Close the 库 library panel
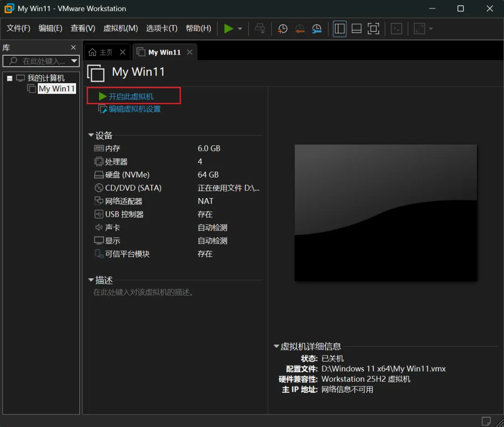504x427 pixels. click(x=73, y=48)
